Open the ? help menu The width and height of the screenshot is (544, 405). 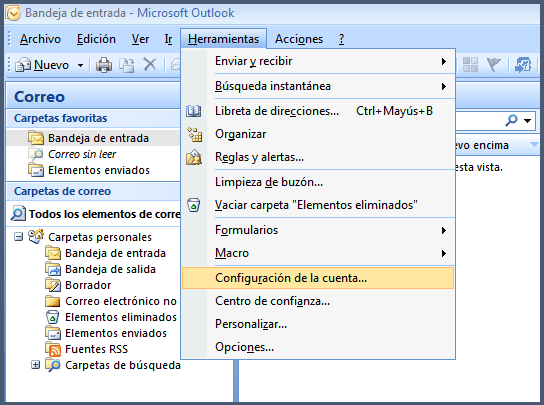coord(341,39)
